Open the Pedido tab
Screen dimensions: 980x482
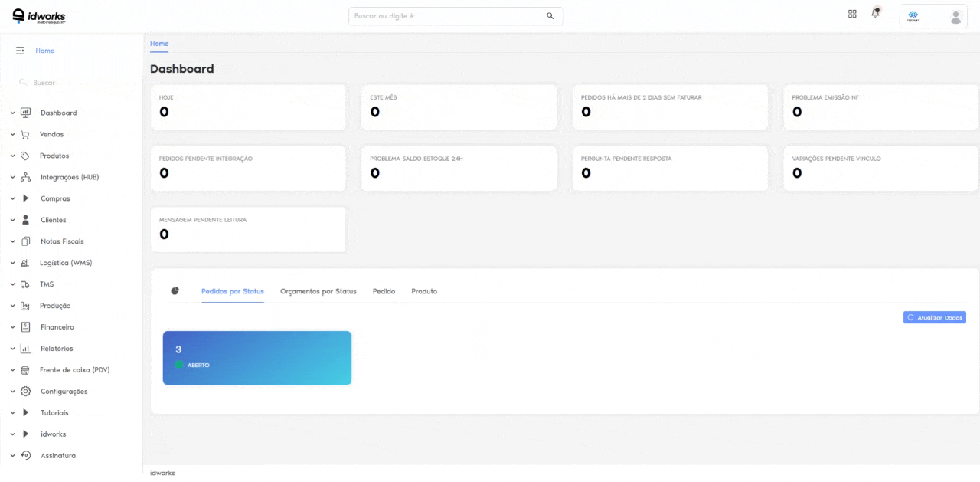click(x=384, y=291)
